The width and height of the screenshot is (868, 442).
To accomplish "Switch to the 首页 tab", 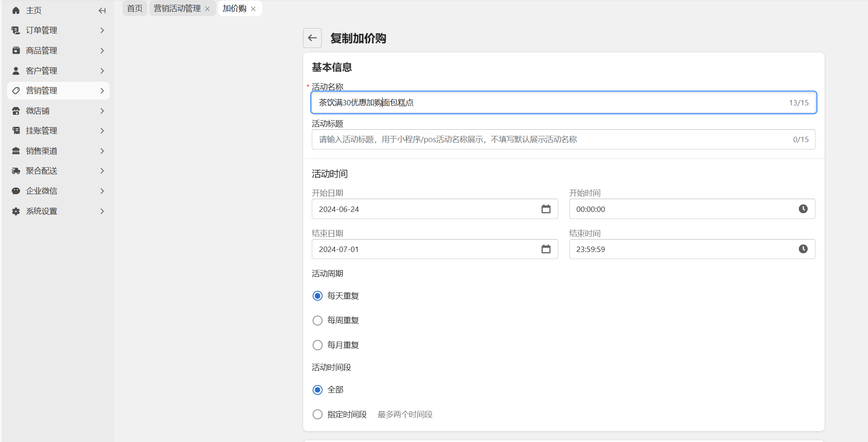I will (x=134, y=9).
